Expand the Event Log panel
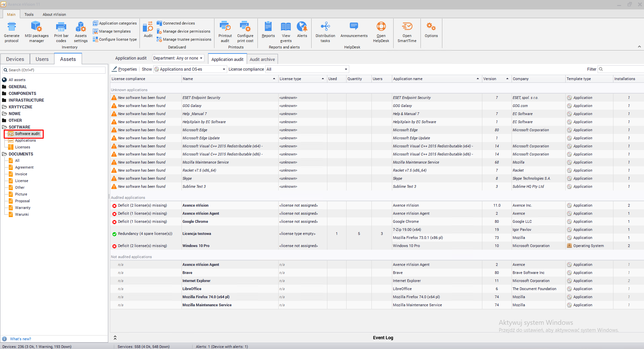 (x=115, y=338)
